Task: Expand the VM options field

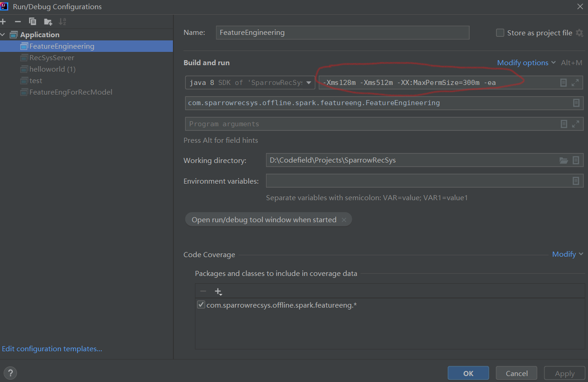Action: (575, 83)
